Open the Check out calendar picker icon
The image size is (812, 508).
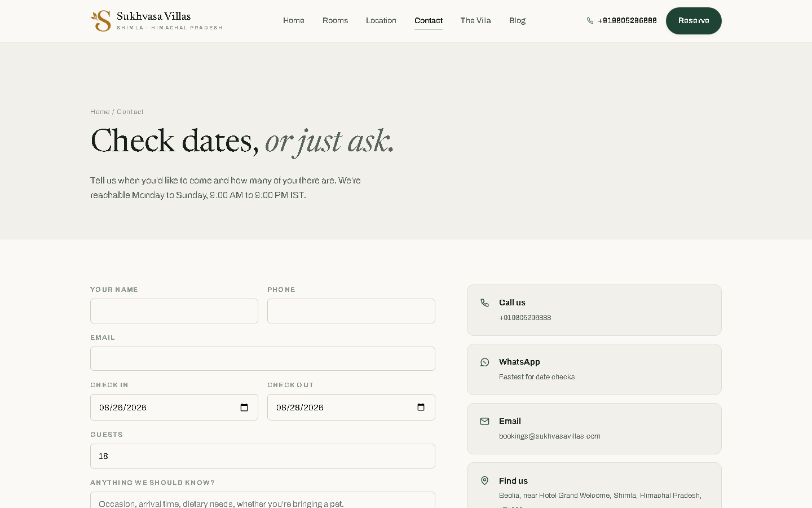click(421, 408)
